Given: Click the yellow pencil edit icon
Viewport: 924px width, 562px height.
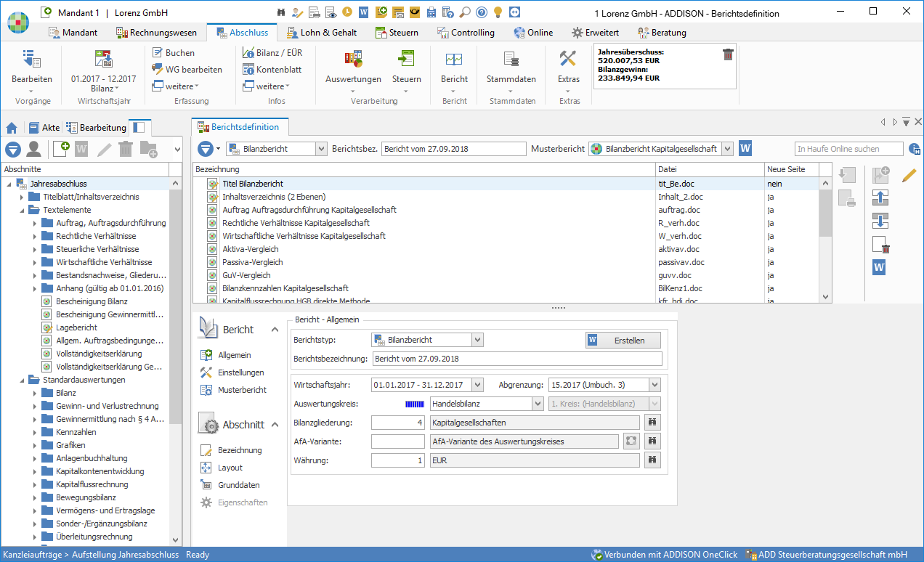Looking at the screenshot, I should click(x=909, y=175).
